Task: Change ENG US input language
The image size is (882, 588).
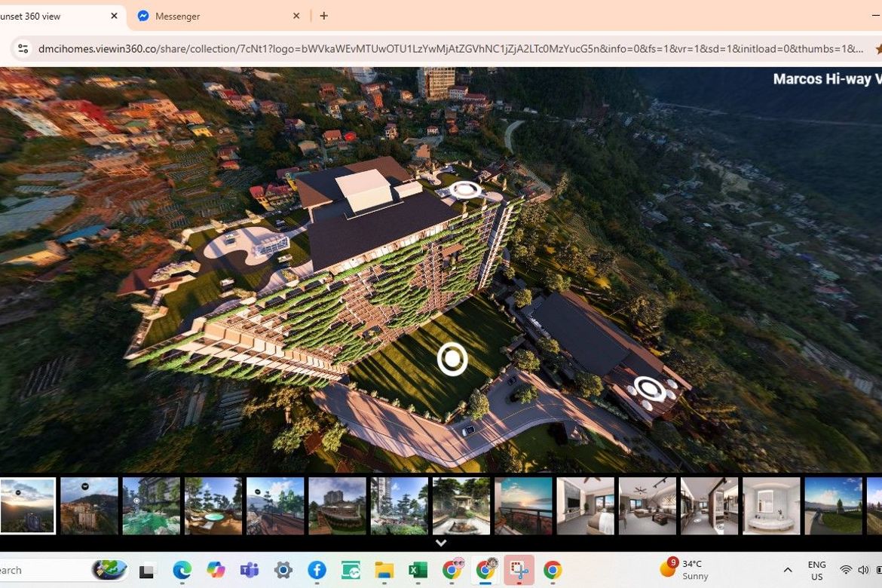Action: point(816,570)
